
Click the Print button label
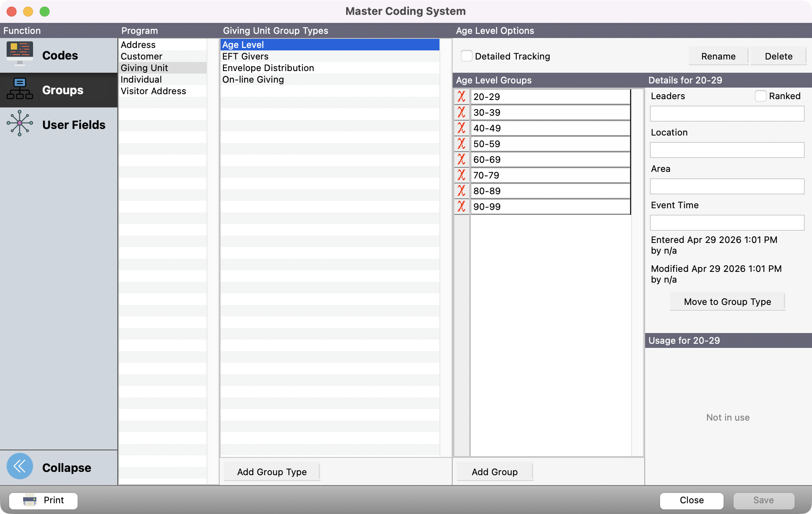54,500
